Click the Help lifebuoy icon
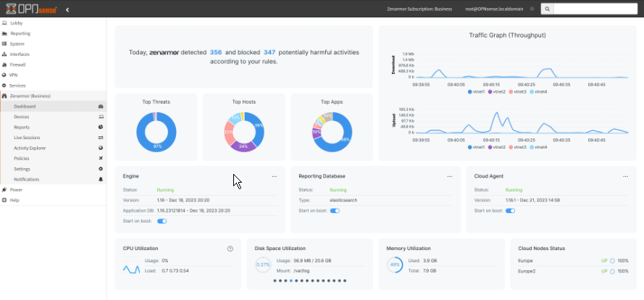Viewport: 644px width, 300px height. pyautogui.click(x=4, y=200)
